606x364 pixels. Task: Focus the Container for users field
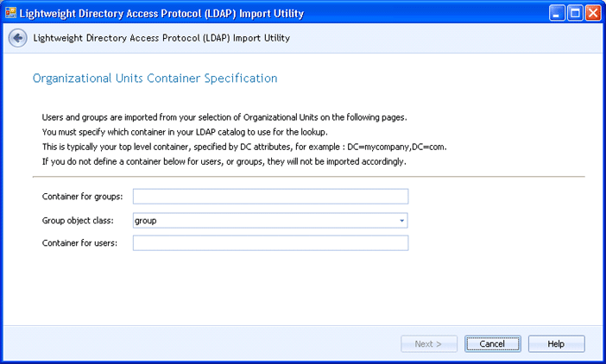click(x=270, y=243)
